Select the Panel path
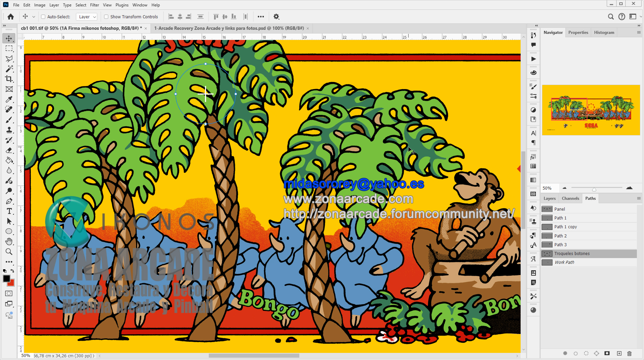This screenshot has height=360, width=644. [589, 209]
